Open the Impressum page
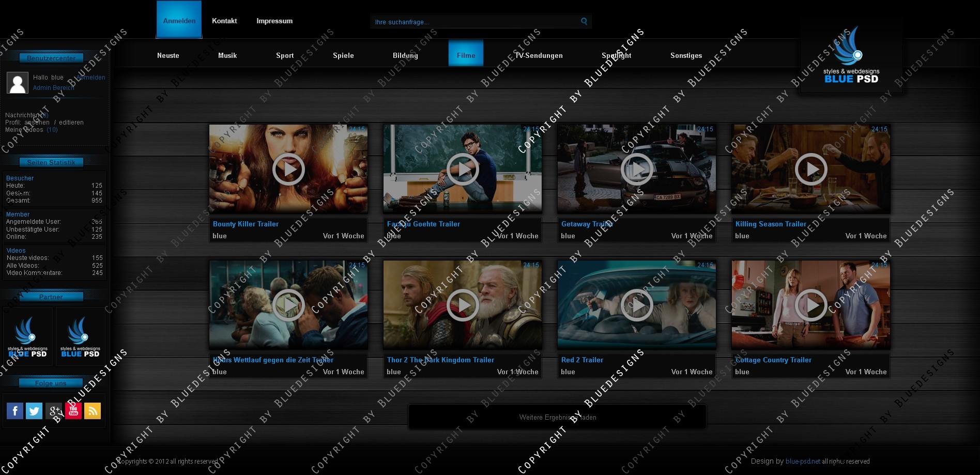The height and width of the screenshot is (475, 980). (274, 21)
